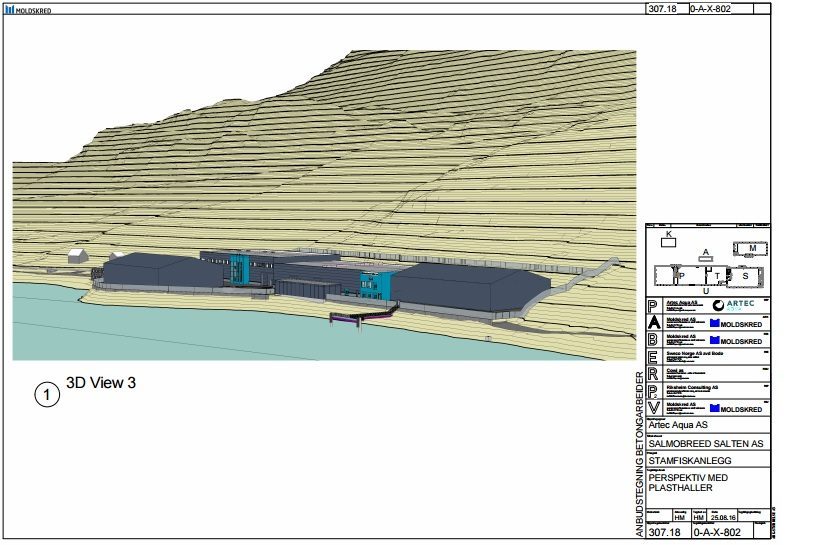Select building S in the key plan
Viewport: 819px width, 545px height.
click(x=745, y=275)
